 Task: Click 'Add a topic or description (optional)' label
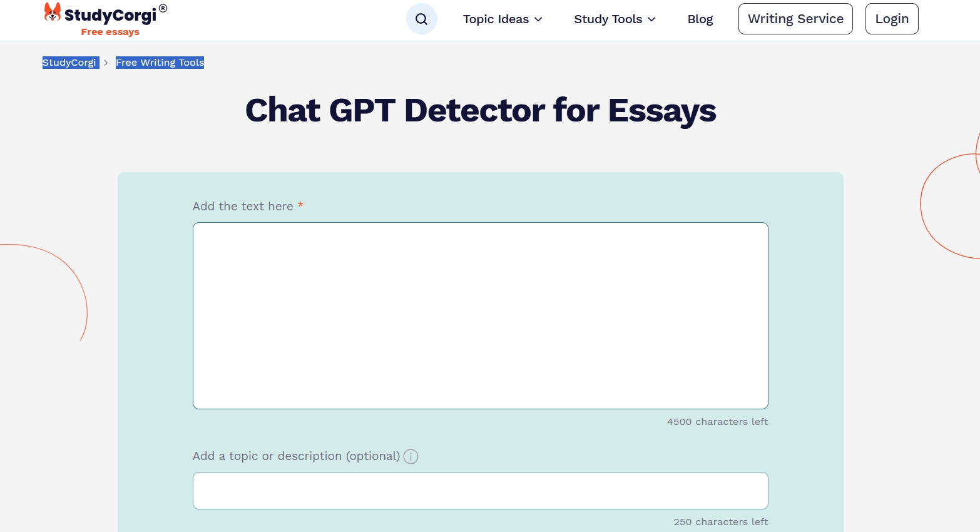(x=296, y=456)
